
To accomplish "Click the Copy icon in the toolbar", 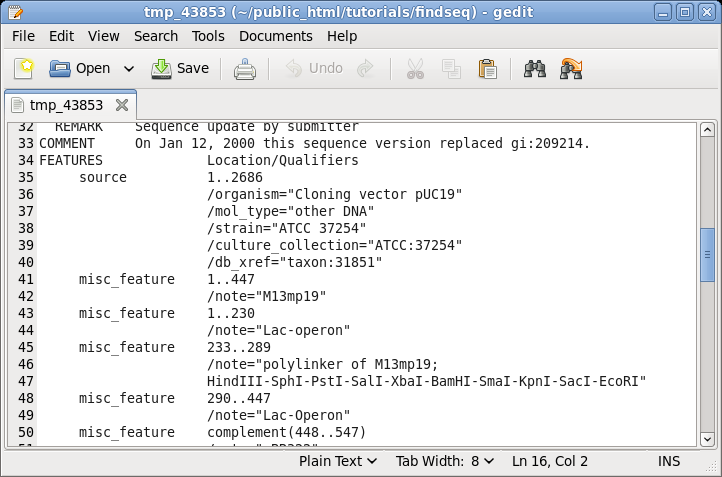I will (x=451, y=69).
